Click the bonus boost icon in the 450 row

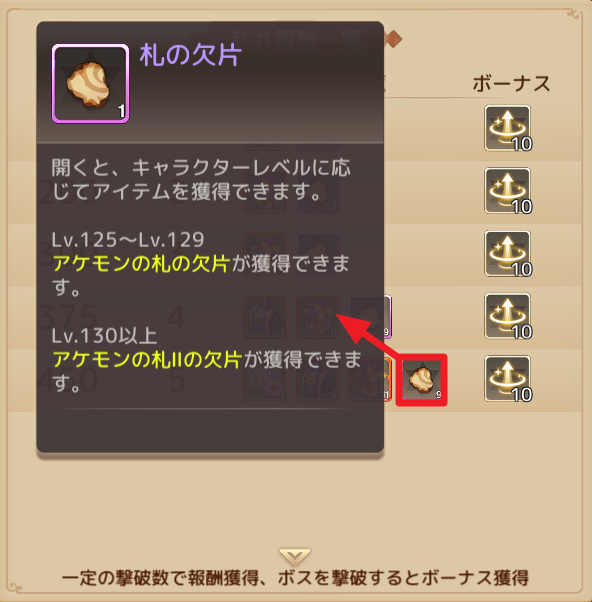pyautogui.click(x=508, y=379)
